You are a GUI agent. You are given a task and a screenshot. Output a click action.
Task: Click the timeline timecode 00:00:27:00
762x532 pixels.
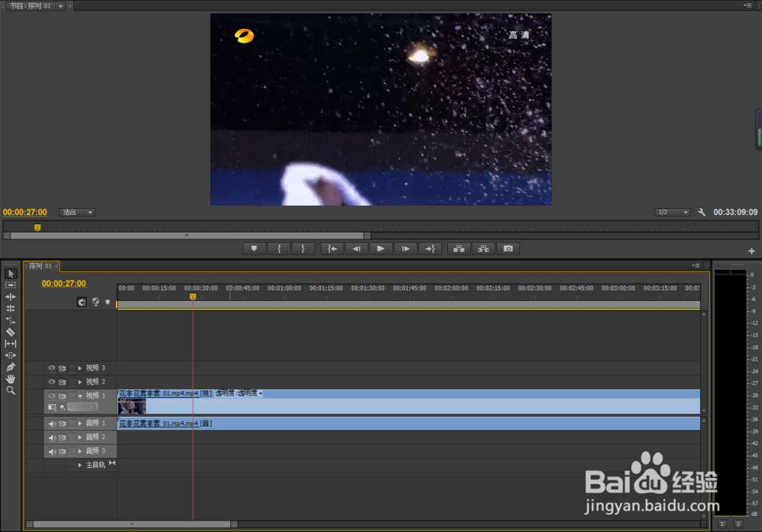coord(64,284)
